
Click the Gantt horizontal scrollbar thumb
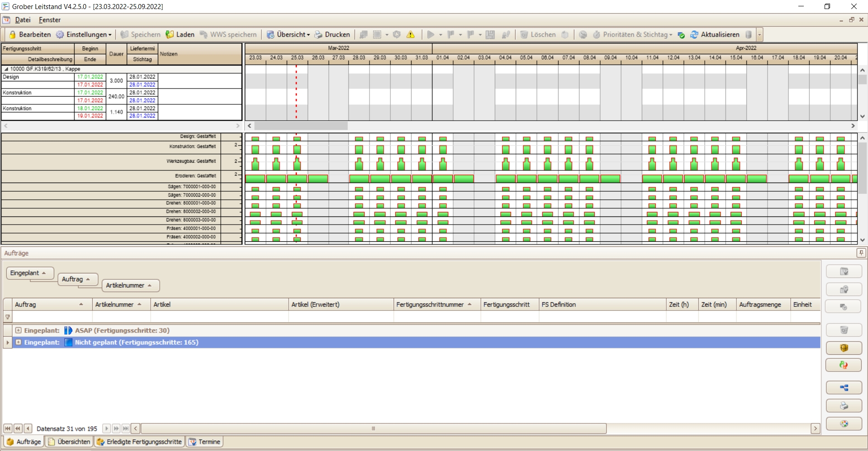(301, 126)
